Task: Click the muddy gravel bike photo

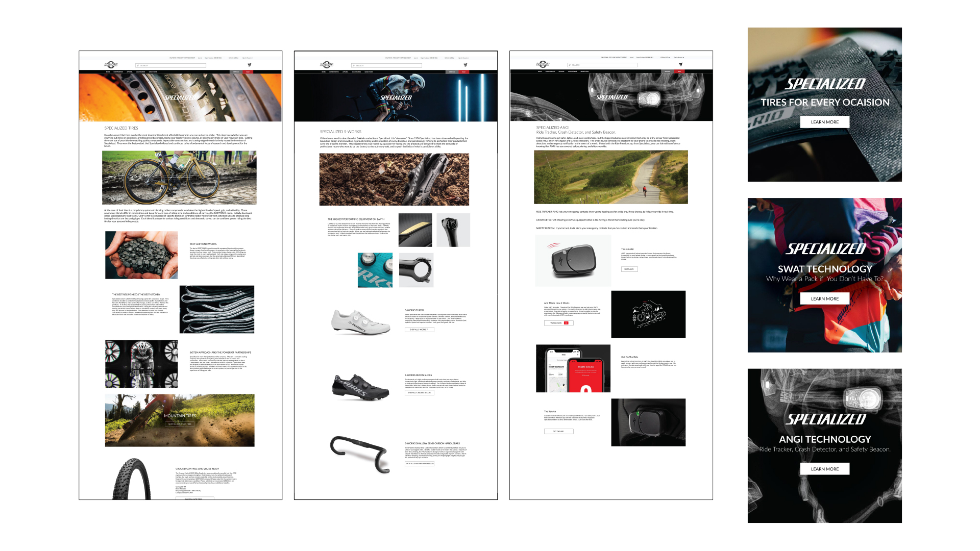Action: pyautogui.click(x=179, y=178)
